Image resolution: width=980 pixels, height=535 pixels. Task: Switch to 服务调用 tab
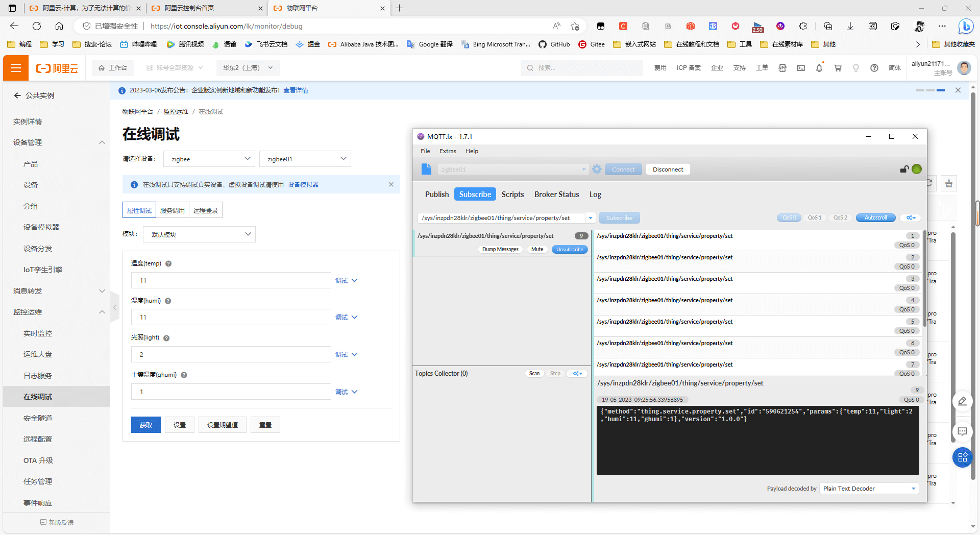tap(173, 210)
